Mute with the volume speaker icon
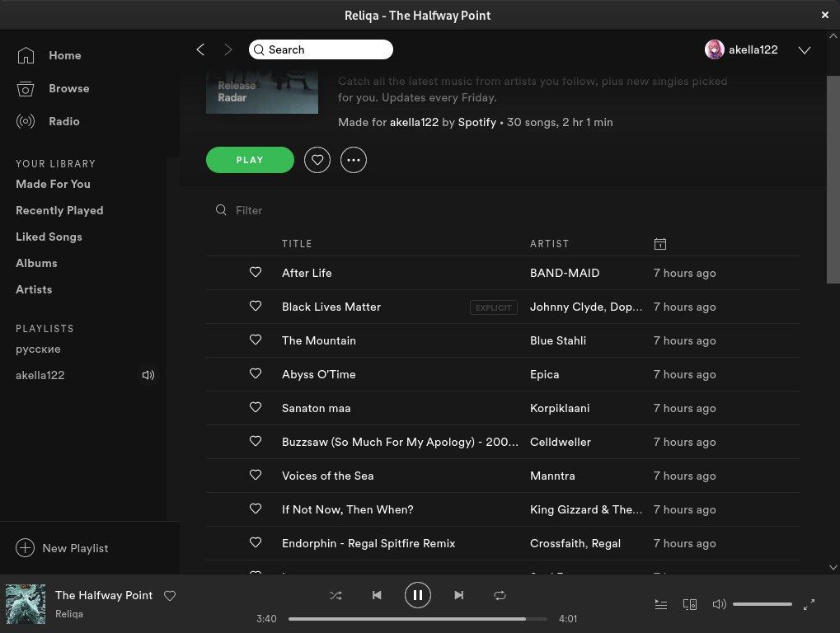The width and height of the screenshot is (840, 633). 719,605
